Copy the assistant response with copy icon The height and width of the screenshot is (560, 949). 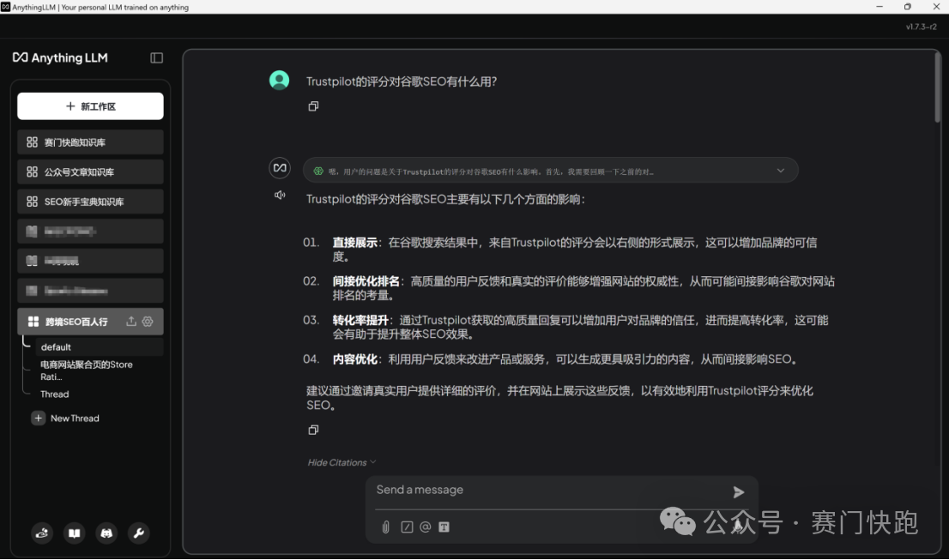pos(313,430)
